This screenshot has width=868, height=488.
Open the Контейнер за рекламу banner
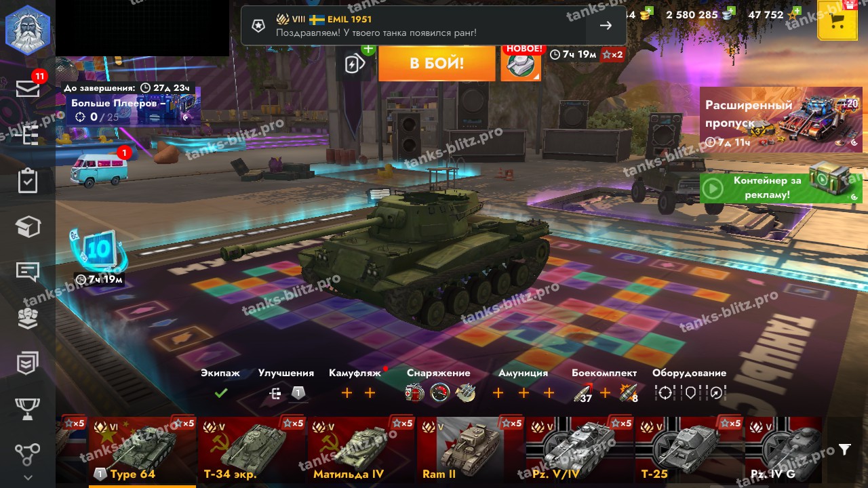tap(781, 184)
